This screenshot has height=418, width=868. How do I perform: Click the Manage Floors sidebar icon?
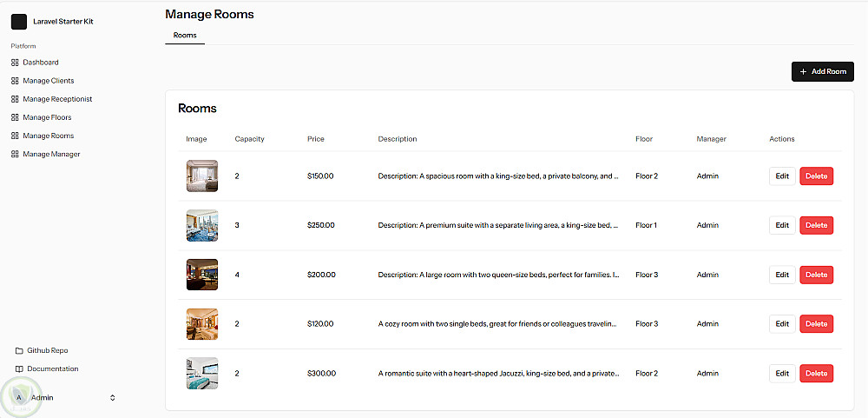click(x=15, y=117)
